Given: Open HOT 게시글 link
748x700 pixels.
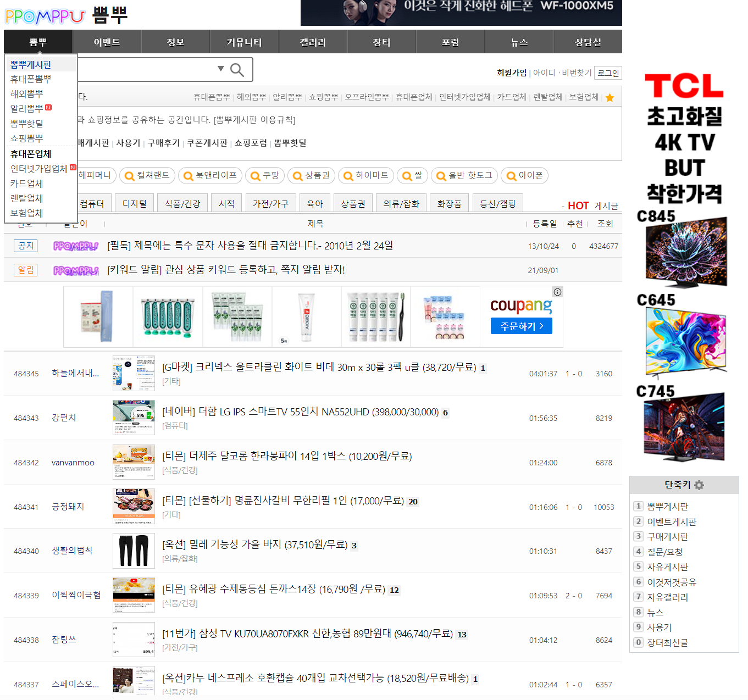Looking at the screenshot, I should pos(592,205).
